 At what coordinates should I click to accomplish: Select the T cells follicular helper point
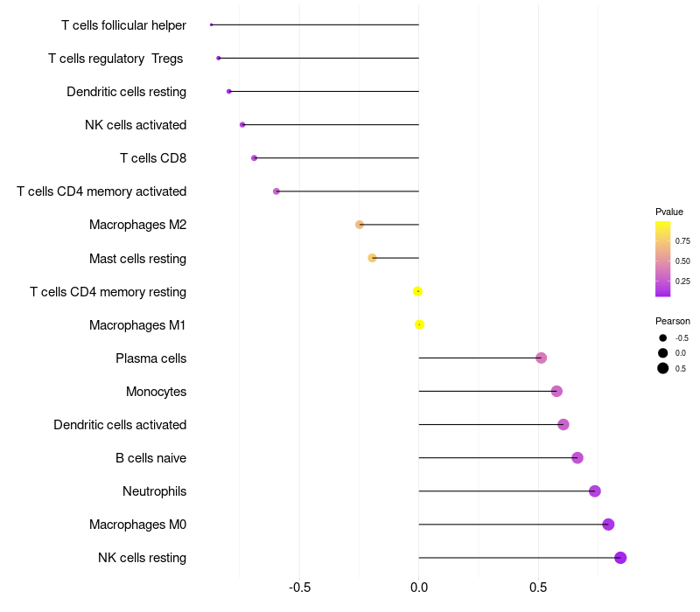tap(211, 25)
